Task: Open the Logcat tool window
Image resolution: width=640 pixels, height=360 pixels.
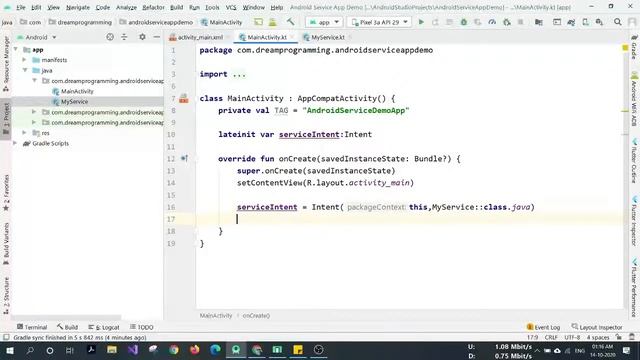Action: click(104, 327)
